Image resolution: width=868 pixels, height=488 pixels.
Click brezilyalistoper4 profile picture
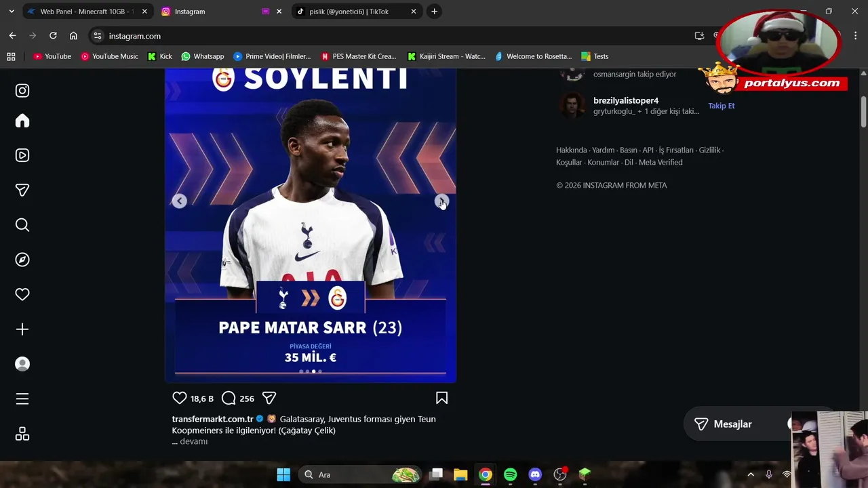click(x=572, y=105)
